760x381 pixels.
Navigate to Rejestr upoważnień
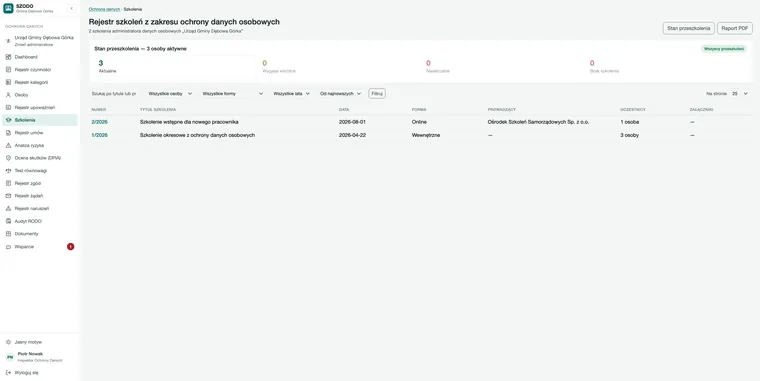40,108
